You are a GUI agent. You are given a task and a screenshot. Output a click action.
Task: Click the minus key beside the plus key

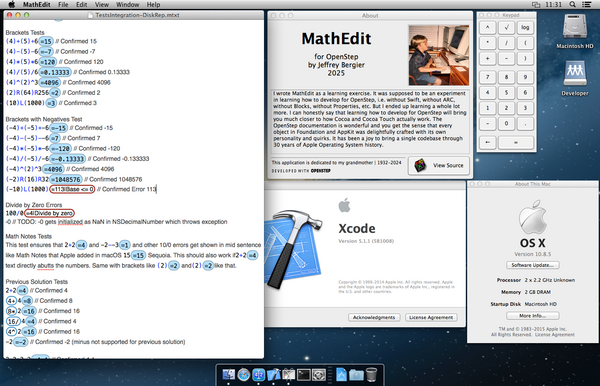point(506,59)
